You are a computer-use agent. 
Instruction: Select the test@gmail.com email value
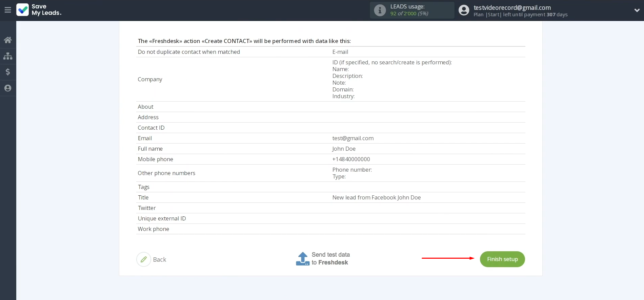point(353,138)
